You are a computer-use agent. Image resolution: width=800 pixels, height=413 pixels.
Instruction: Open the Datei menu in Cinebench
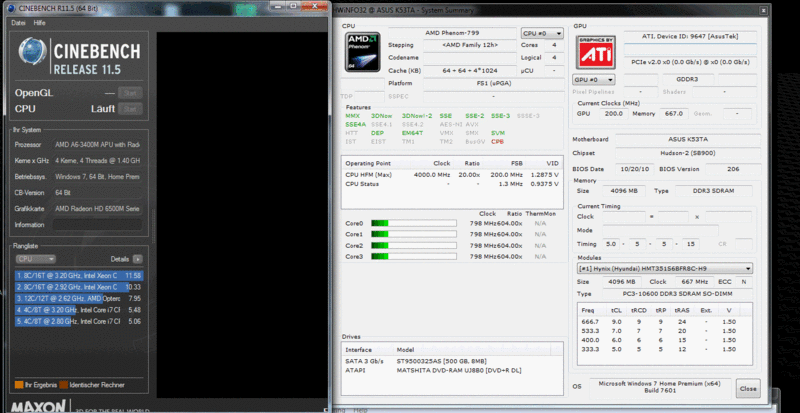point(18,23)
